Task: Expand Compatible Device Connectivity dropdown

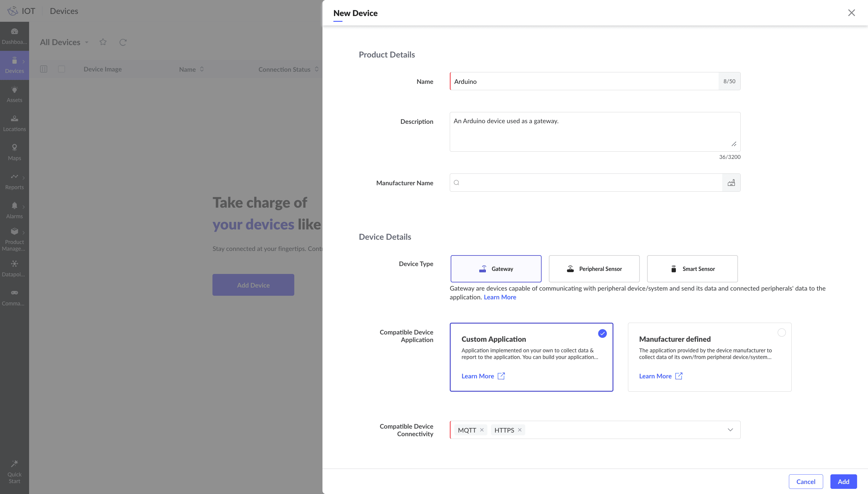Action: tap(730, 430)
